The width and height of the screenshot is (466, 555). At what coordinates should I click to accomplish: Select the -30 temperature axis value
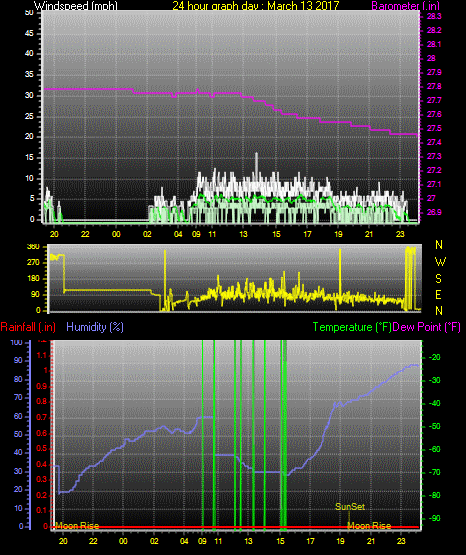tap(435, 381)
